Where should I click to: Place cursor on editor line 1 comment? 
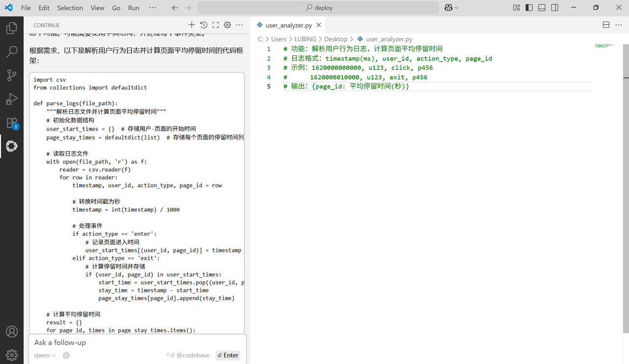tap(363, 49)
